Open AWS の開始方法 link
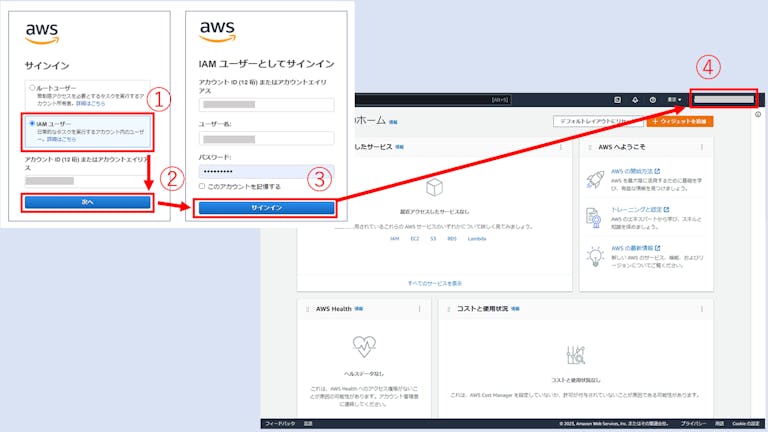Image resolution: width=768 pixels, height=432 pixels. point(635,171)
